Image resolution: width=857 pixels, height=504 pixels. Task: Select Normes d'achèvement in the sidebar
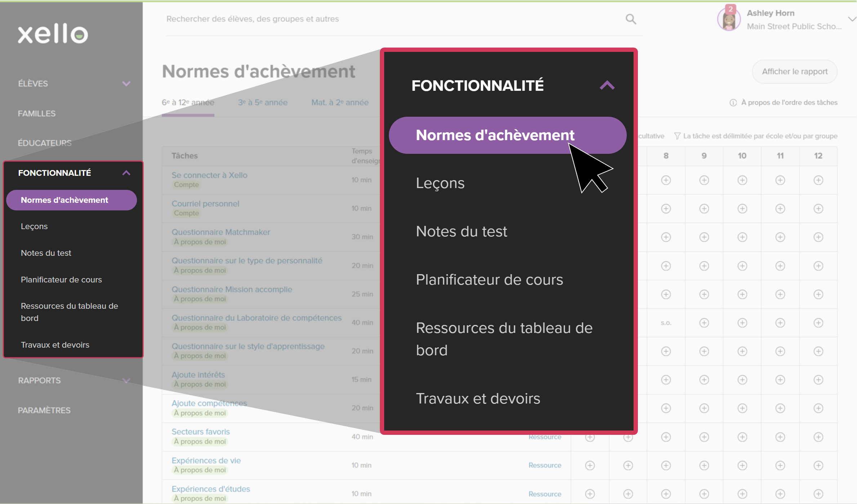pyautogui.click(x=71, y=200)
